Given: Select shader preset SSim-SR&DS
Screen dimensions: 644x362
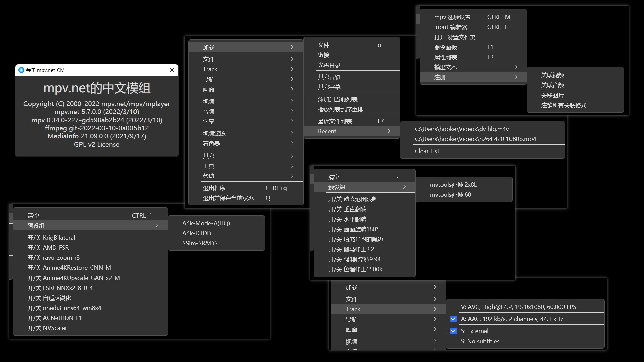Looking at the screenshot, I should [x=216, y=243].
